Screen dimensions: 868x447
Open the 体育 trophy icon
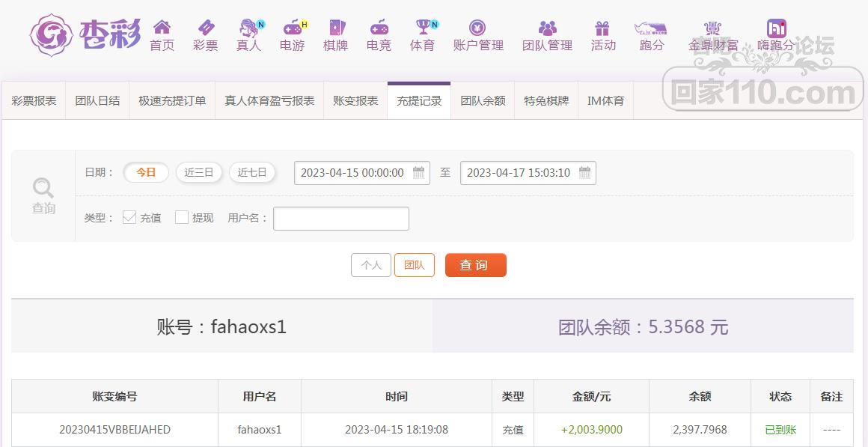pyautogui.click(x=423, y=28)
